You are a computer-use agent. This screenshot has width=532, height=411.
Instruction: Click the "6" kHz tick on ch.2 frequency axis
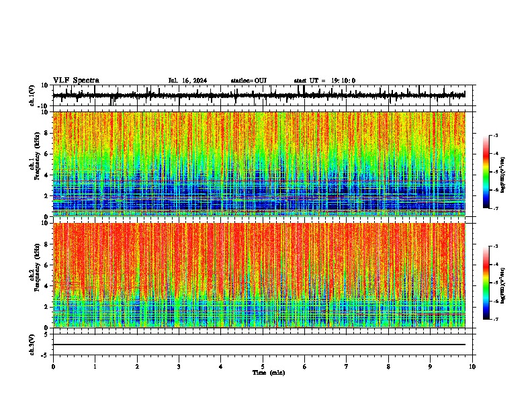[x=46, y=265]
